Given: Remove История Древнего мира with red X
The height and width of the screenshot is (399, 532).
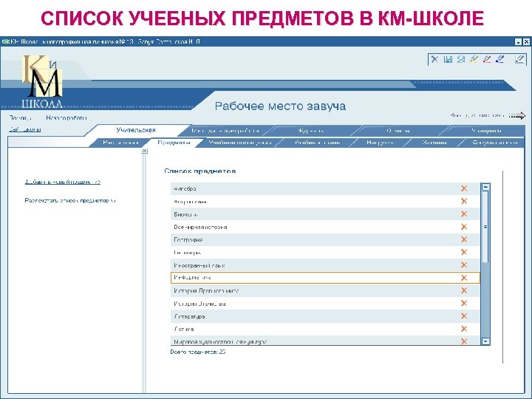Looking at the screenshot, I should [x=464, y=290].
